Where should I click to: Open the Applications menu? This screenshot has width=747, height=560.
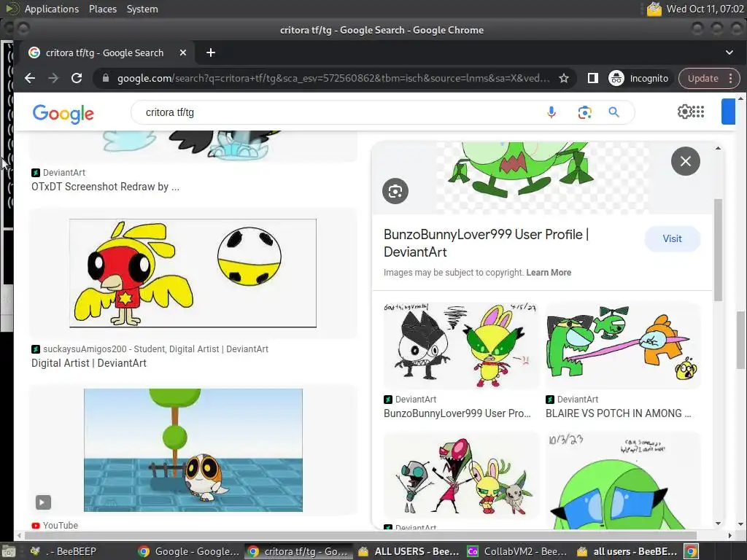click(x=52, y=9)
